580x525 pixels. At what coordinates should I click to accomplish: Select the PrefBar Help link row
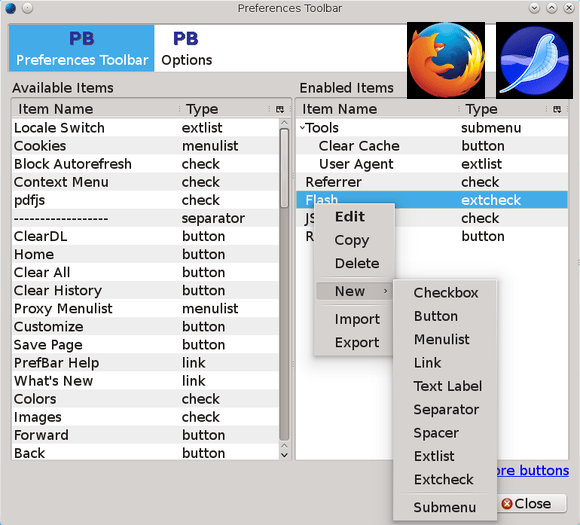click(145, 363)
